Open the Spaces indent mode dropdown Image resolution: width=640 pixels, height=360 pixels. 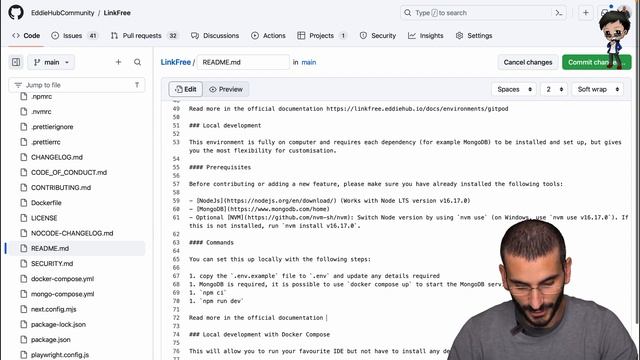pos(514,89)
